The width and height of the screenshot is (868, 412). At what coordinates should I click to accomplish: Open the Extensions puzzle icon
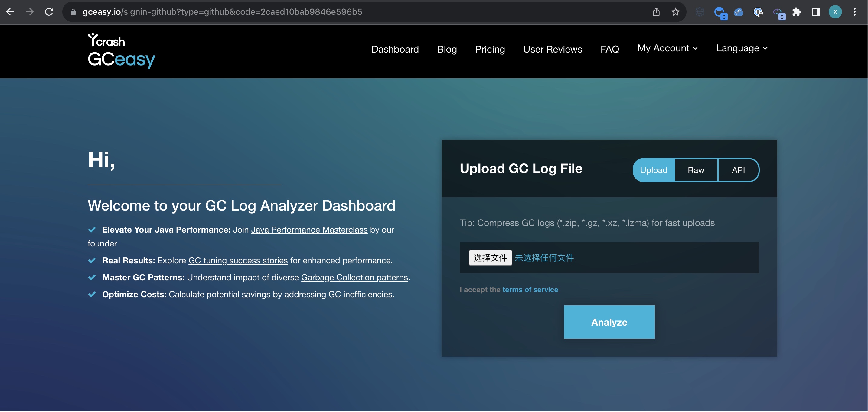pyautogui.click(x=797, y=12)
